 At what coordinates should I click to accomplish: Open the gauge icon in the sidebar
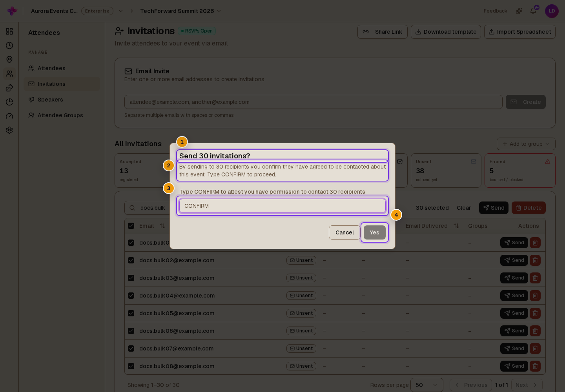(9, 116)
